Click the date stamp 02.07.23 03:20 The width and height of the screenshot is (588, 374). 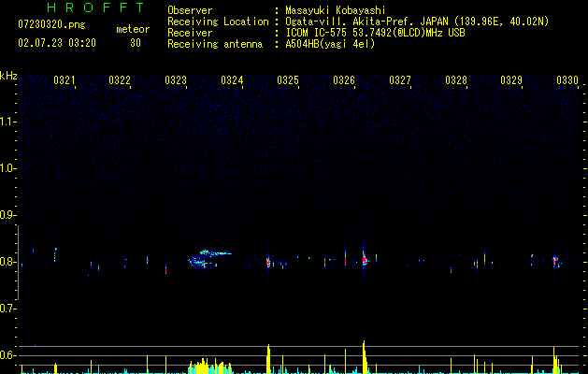(57, 43)
